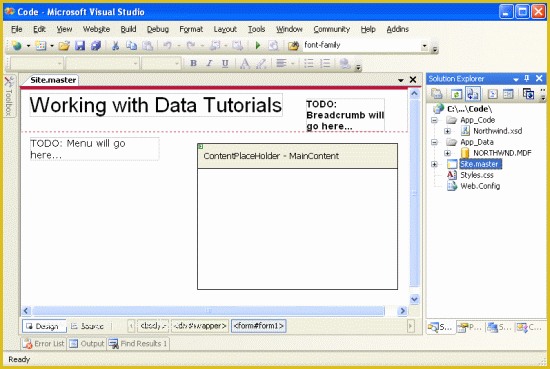Collapse the App_Data folder
Viewport: 550px width, 369px height.
pos(435,142)
